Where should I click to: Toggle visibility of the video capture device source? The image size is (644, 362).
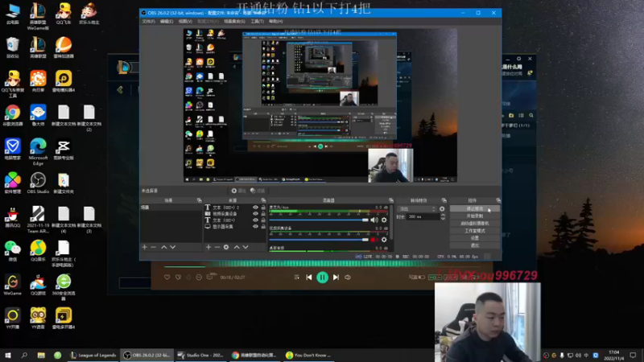pos(255,214)
